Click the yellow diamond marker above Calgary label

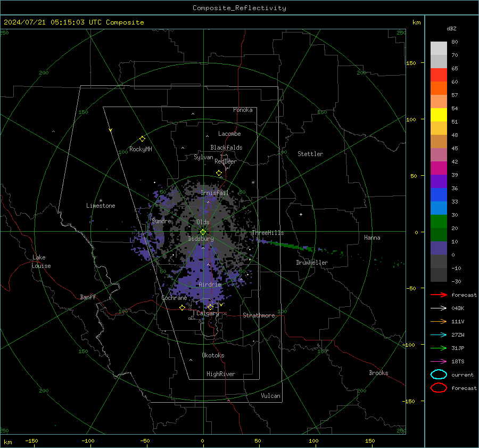[x=210, y=307]
